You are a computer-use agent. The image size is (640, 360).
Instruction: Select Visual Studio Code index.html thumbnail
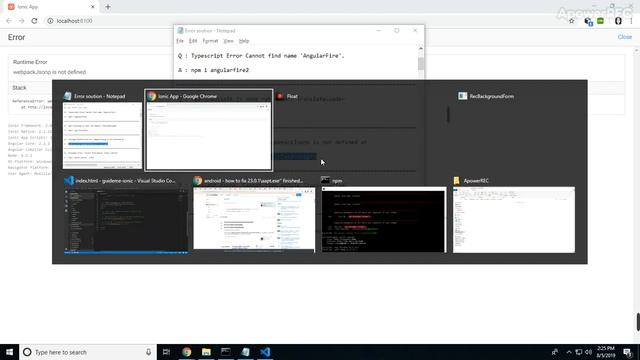(x=126, y=220)
